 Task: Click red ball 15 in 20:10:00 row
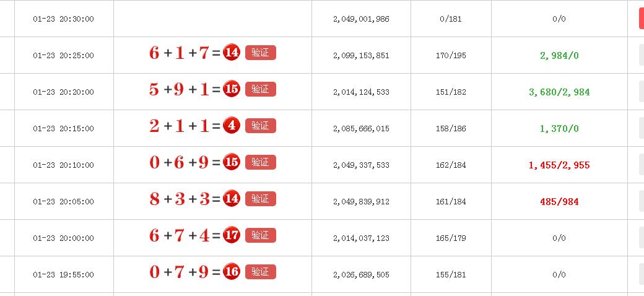(x=231, y=162)
